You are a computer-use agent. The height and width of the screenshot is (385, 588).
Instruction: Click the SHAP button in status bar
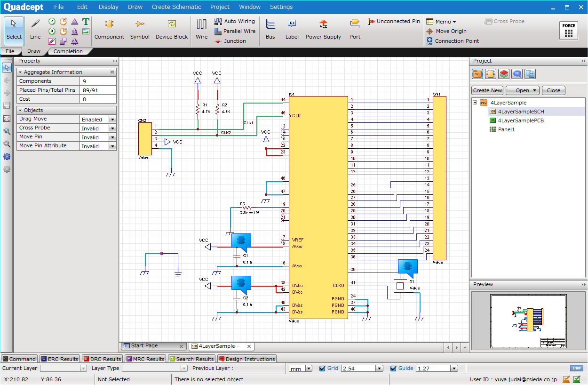pos(577,369)
